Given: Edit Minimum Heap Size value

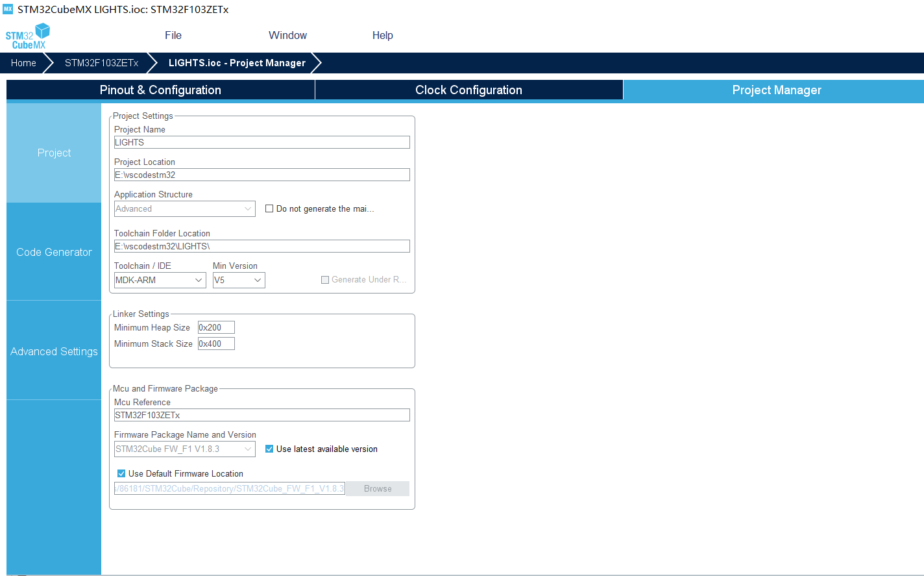Looking at the screenshot, I should (x=216, y=327).
